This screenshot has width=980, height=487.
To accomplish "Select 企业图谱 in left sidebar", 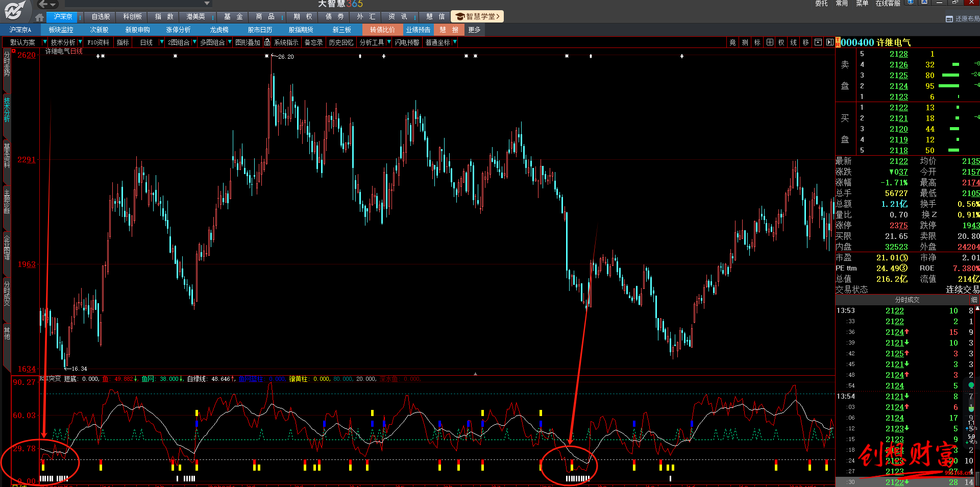I will click(7, 247).
